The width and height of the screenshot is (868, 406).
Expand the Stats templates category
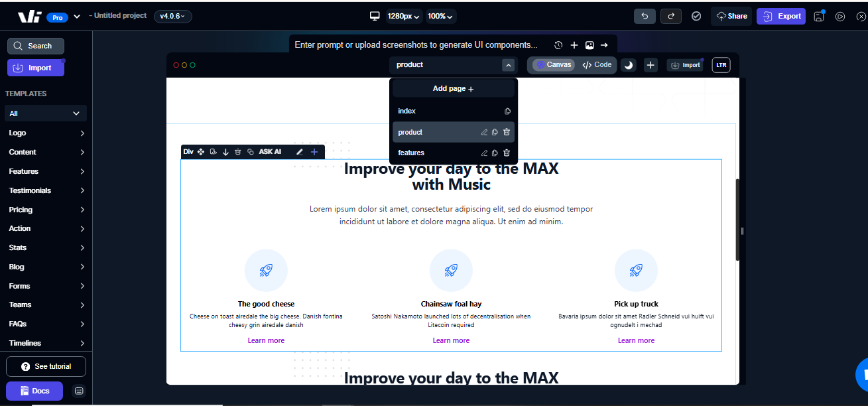tap(46, 247)
